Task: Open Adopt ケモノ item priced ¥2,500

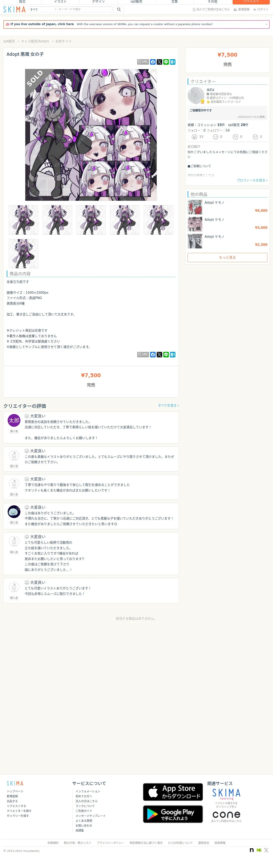Action: pyautogui.click(x=227, y=241)
